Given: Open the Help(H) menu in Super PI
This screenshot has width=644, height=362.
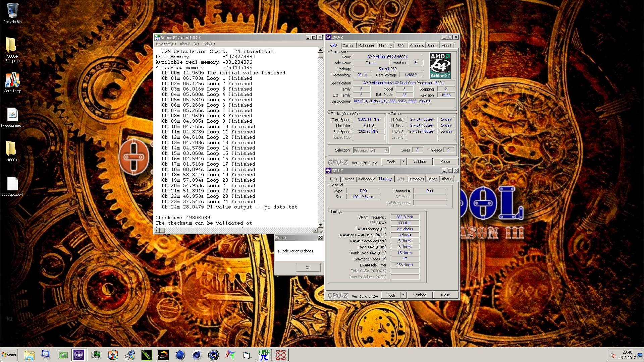Looking at the screenshot, I should point(209,44).
